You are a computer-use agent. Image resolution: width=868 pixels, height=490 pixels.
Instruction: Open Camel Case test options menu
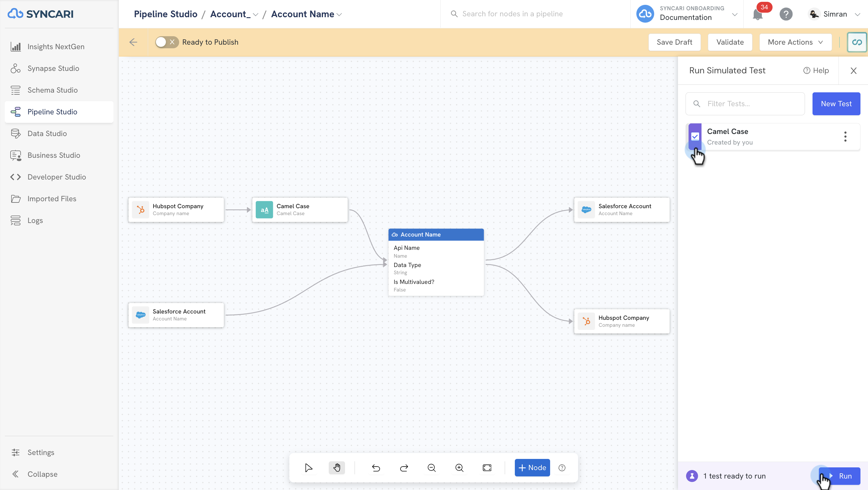click(x=845, y=136)
